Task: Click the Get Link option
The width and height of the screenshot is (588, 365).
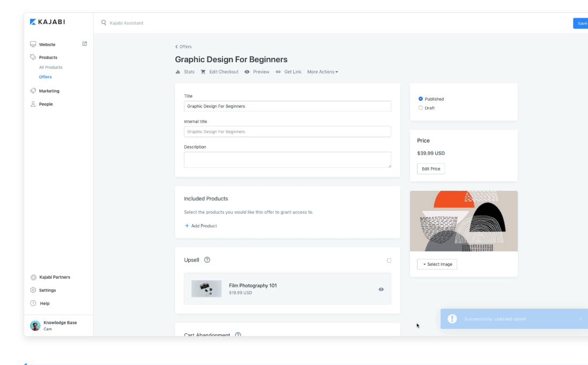Action: click(x=293, y=72)
